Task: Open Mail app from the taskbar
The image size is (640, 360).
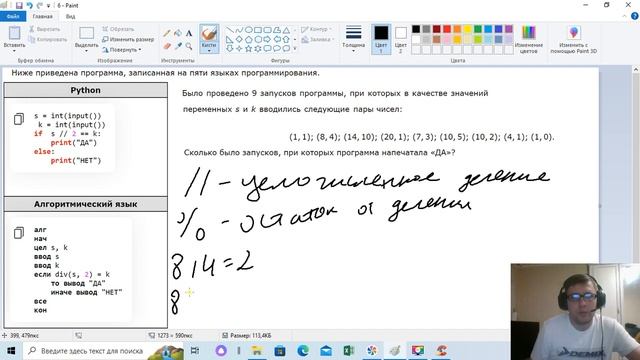Action: [326, 351]
